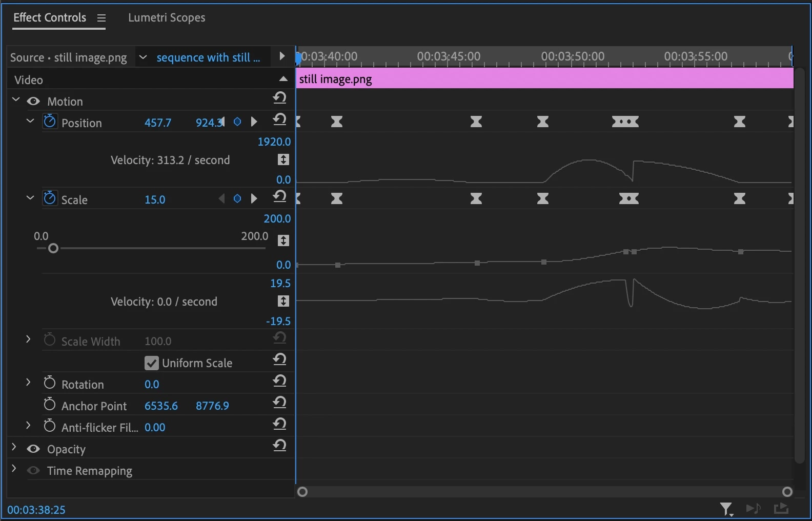Reset the Anti-flicker Filter parameter
Screen dimensions: 812x521
pos(280,424)
